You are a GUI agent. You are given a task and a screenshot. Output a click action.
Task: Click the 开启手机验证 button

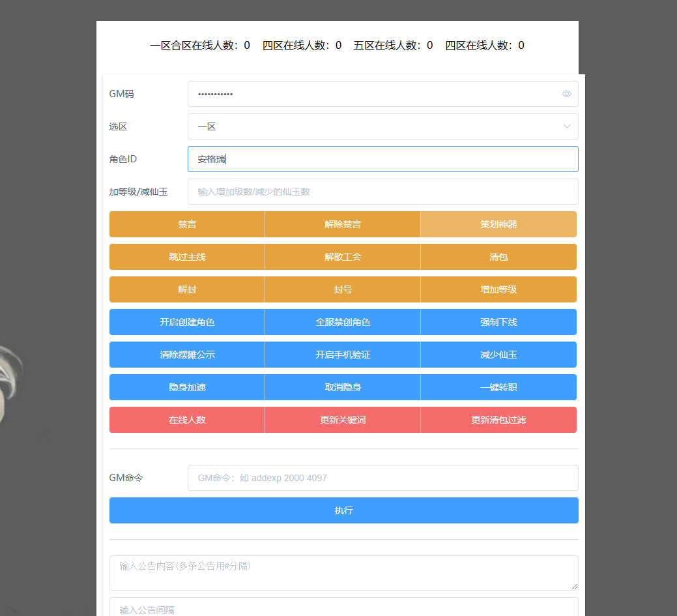point(343,355)
